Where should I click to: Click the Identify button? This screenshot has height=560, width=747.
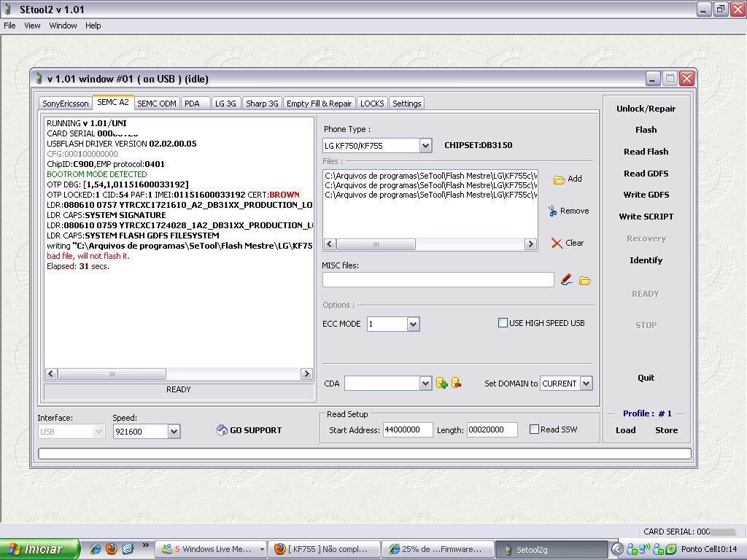click(646, 260)
